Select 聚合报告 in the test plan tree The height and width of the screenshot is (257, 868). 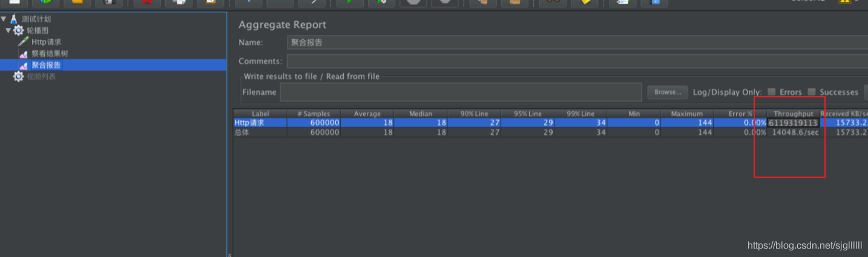coord(46,65)
